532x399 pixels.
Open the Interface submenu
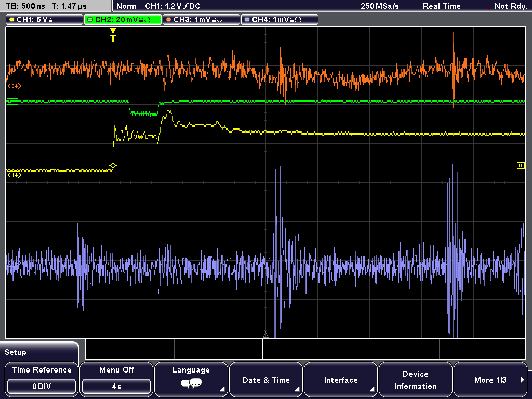(341, 379)
